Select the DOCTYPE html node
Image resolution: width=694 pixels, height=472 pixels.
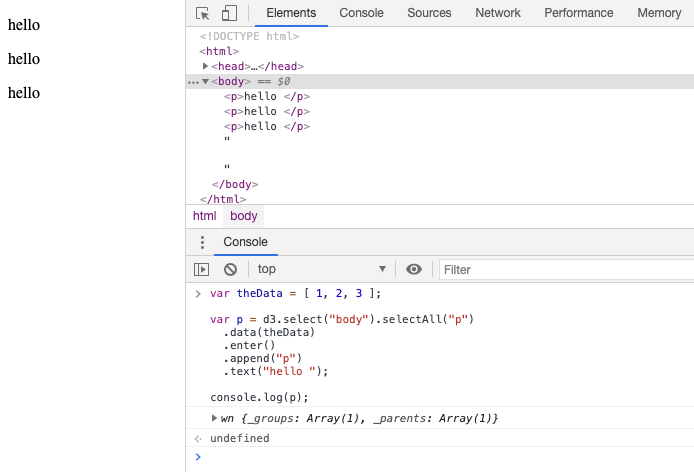click(x=249, y=36)
